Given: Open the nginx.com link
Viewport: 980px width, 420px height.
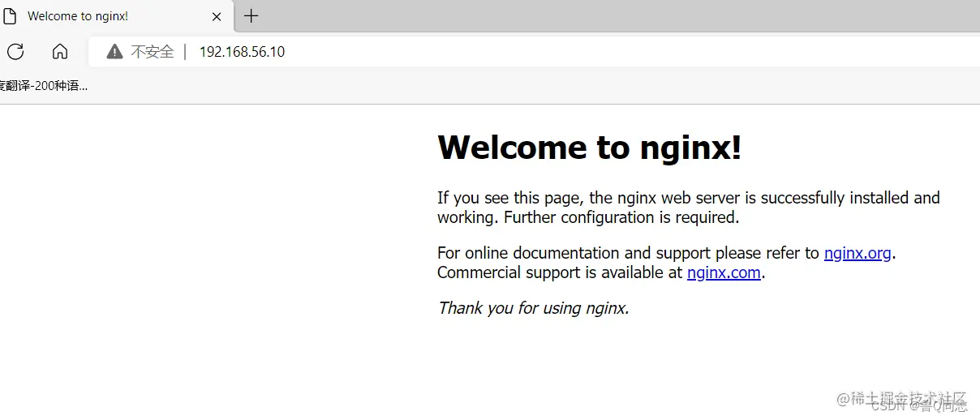Looking at the screenshot, I should [724, 272].
